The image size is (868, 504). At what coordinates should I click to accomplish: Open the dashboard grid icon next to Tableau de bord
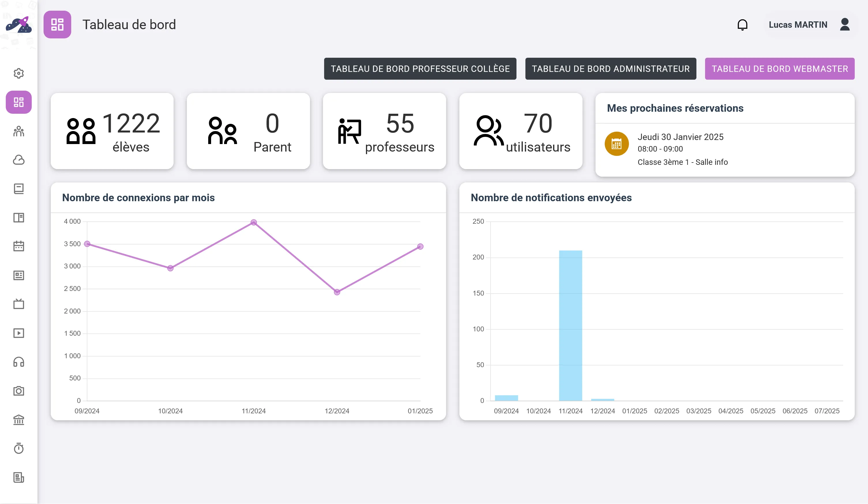coord(57,25)
